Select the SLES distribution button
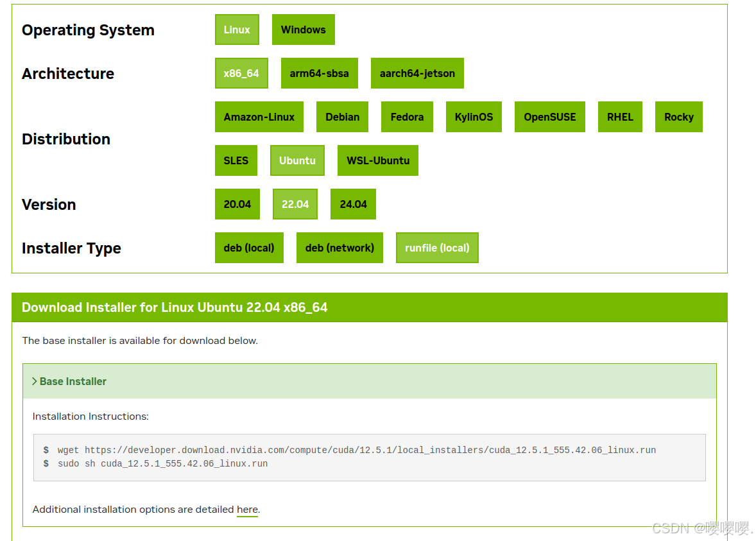Viewport: 756px width, 541px height. coord(236,160)
